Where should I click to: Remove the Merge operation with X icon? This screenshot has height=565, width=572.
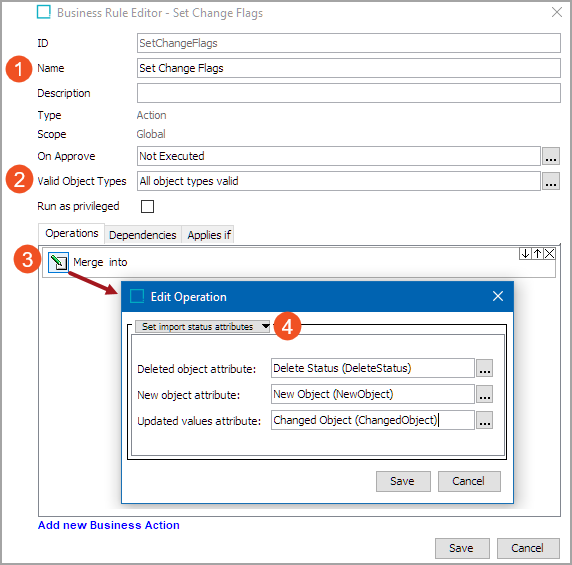coord(549,254)
